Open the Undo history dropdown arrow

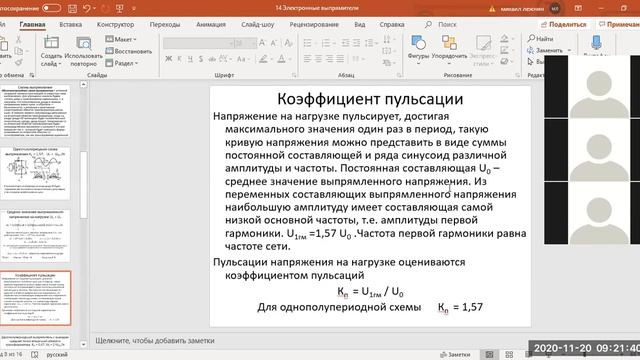point(95,8)
